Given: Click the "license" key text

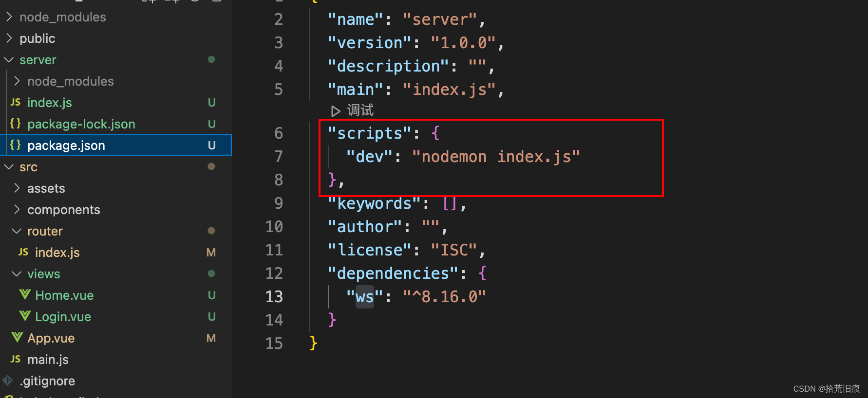Looking at the screenshot, I should 370,250.
